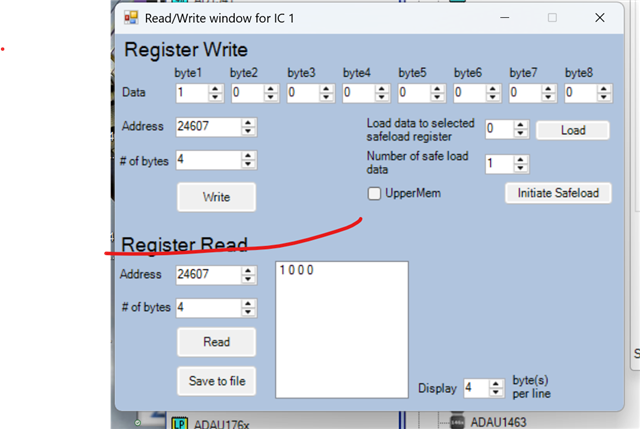This screenshot has height=429, width=640.
Task: Increase byte5 value with up arrow
Action: pyautogui.click(x=437, y=88)
